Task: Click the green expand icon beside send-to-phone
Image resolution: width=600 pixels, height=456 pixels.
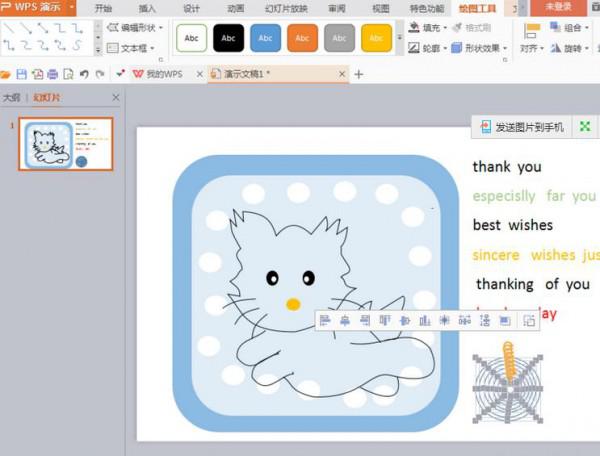Action: (585, 127)
